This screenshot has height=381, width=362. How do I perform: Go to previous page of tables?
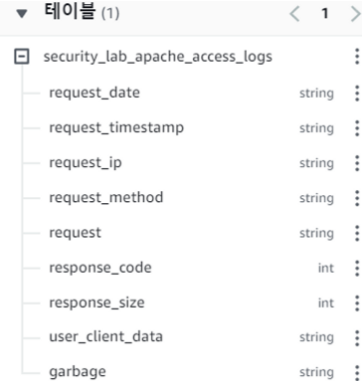point(295,14)
